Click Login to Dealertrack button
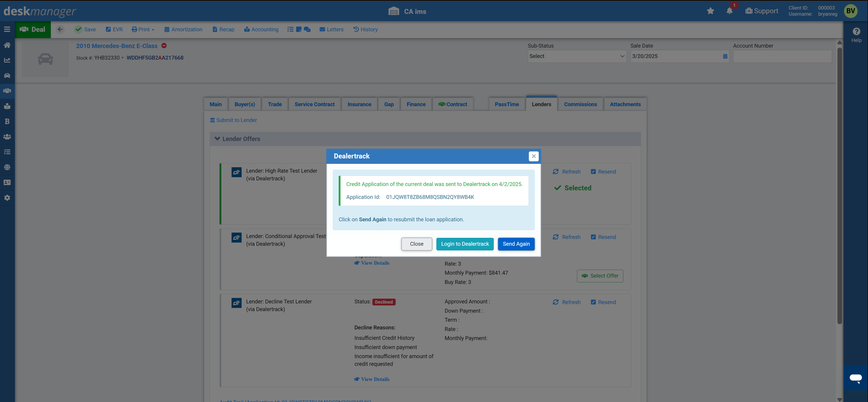The image size is (868, 402). click(x=465, y=244)
